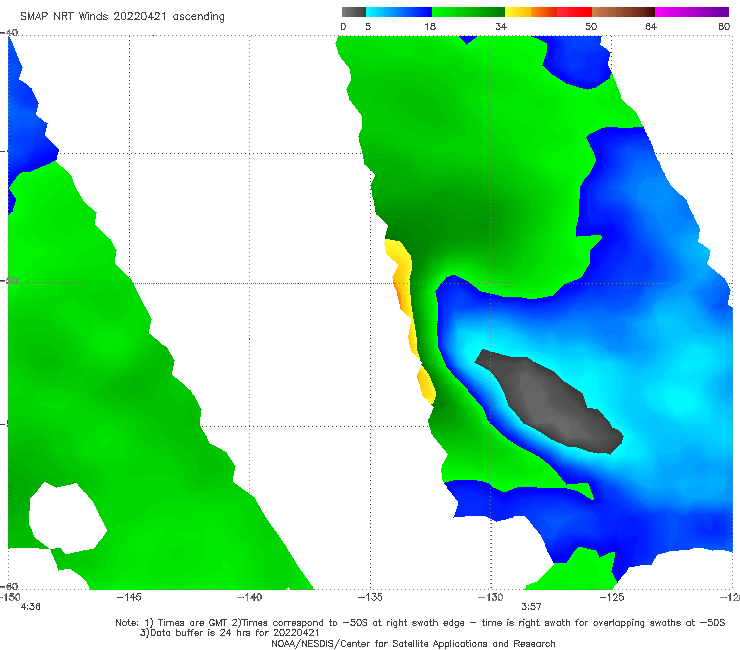Click the note line 'Data buffer is 24 hrs'
Viewport: 740px width, 650px height.
(229, 633)
